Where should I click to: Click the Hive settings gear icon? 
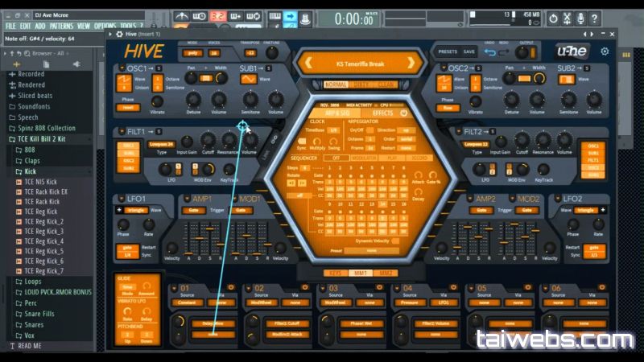click(605, 51)
